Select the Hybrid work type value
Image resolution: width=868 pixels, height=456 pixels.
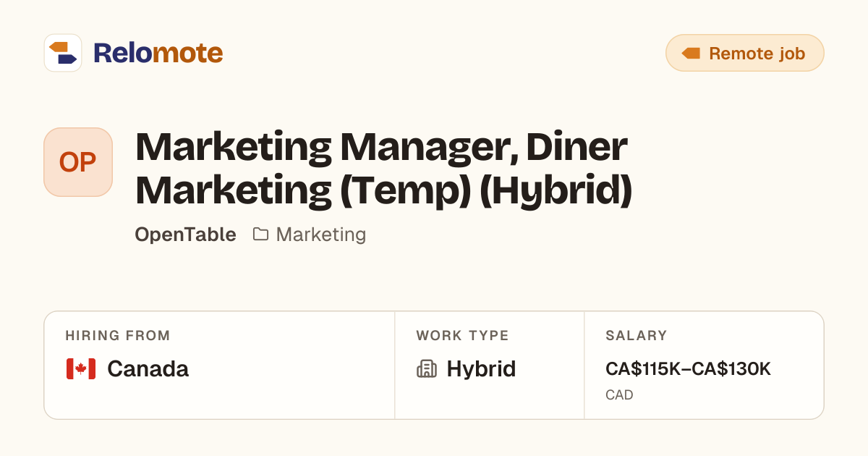[481, 369]
